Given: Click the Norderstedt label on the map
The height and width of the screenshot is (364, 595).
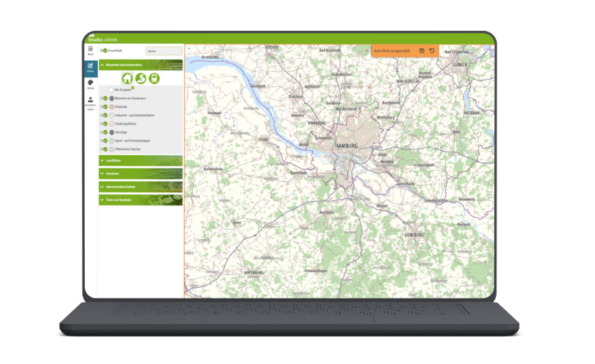Looking at the screenshot, I should 346,109.
